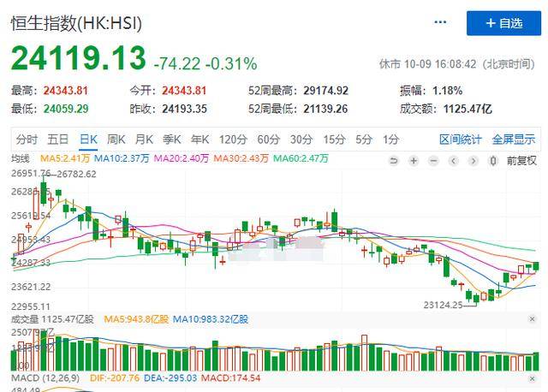
Task: Open the 前复权 adjustment dropdown
Action: (521, 161)
